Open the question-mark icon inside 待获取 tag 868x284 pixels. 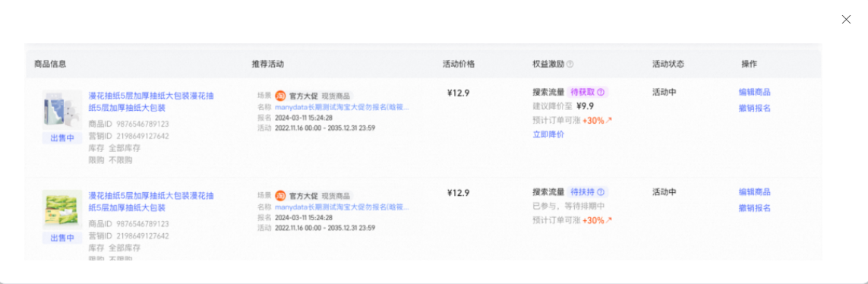[600, 92]
